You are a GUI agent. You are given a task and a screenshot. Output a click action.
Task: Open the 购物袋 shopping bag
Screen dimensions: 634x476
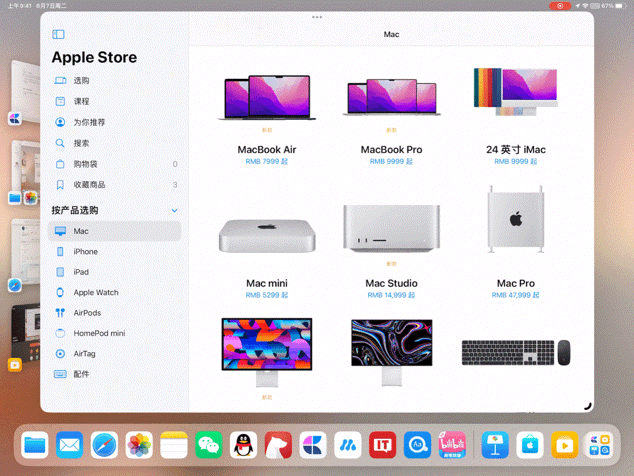coord(114,164)
